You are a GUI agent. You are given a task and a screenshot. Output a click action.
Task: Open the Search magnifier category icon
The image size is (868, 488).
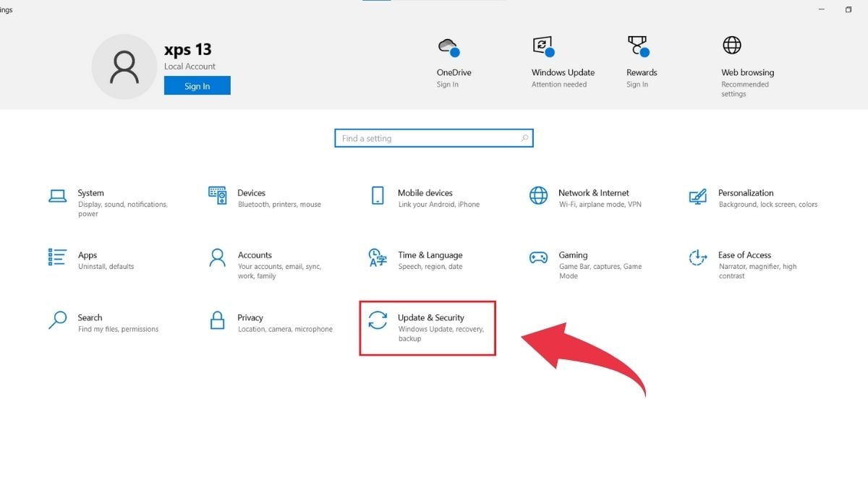click(57, 320)
